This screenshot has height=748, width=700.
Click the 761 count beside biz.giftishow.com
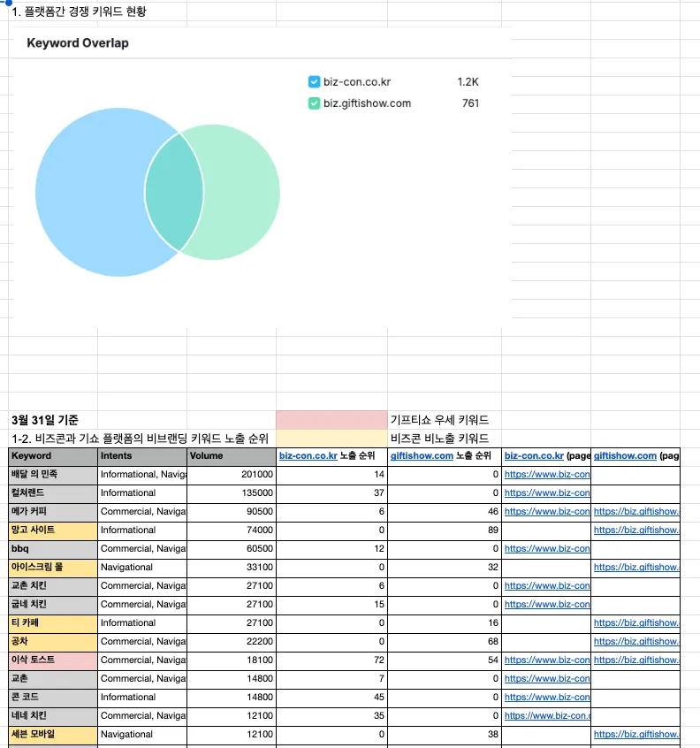470,103
